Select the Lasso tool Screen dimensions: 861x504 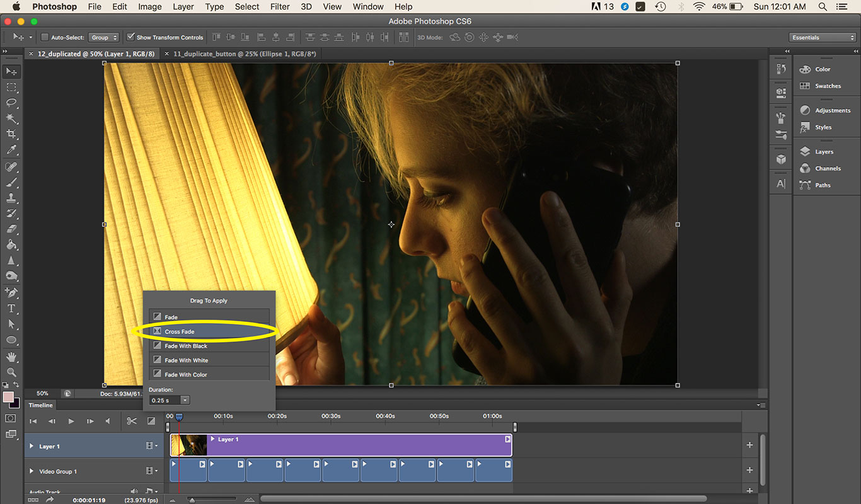pos(11,103)
